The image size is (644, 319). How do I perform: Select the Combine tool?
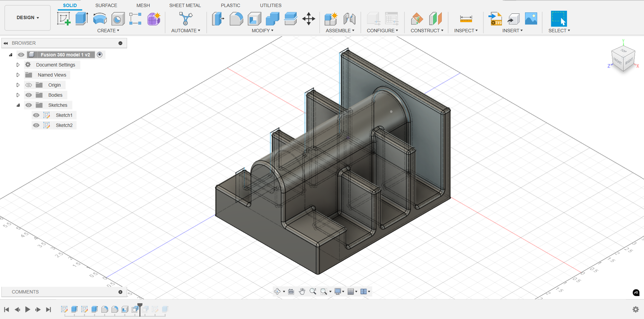point(272,19)
